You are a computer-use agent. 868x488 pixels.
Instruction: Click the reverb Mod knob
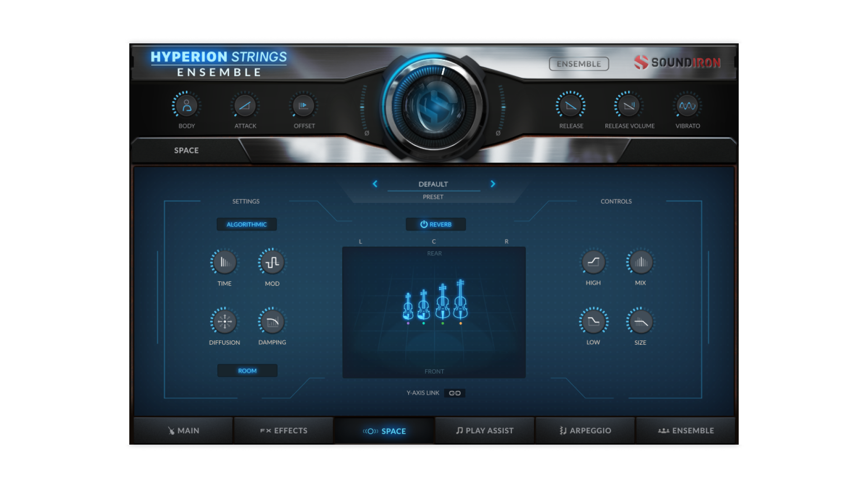tap(272, 262)
